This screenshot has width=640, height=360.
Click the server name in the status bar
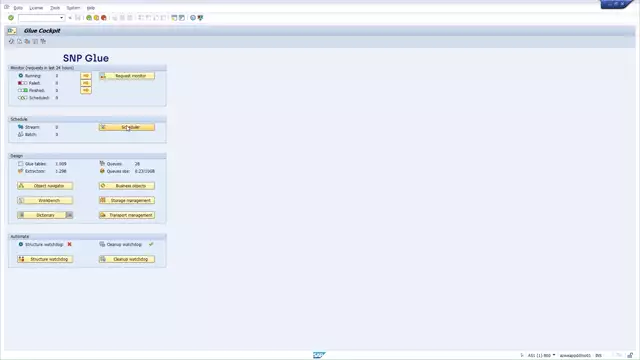pos(575,356)
